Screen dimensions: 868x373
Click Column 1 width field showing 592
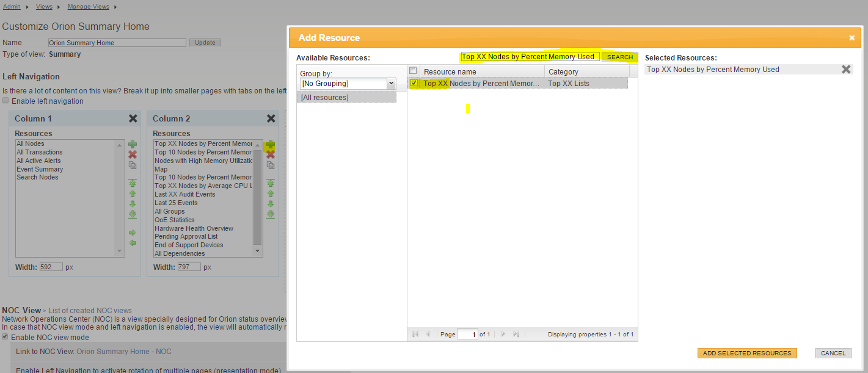[51, 267]
